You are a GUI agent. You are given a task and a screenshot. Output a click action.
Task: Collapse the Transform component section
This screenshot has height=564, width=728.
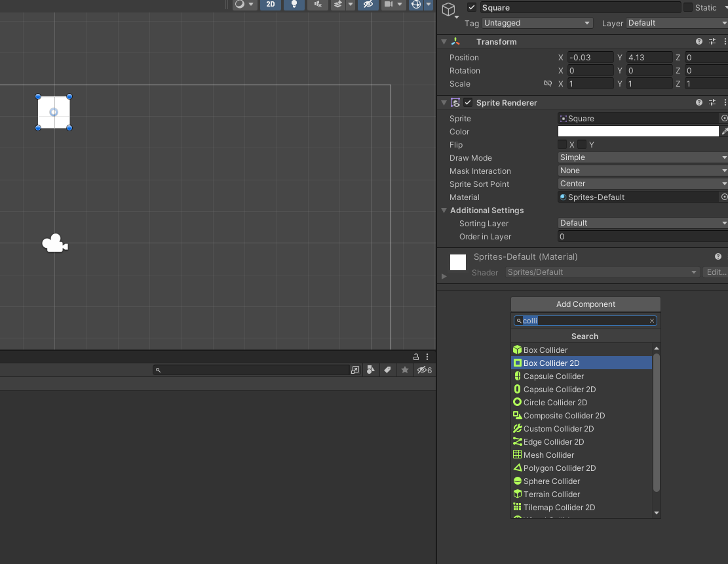click(444, 42)
